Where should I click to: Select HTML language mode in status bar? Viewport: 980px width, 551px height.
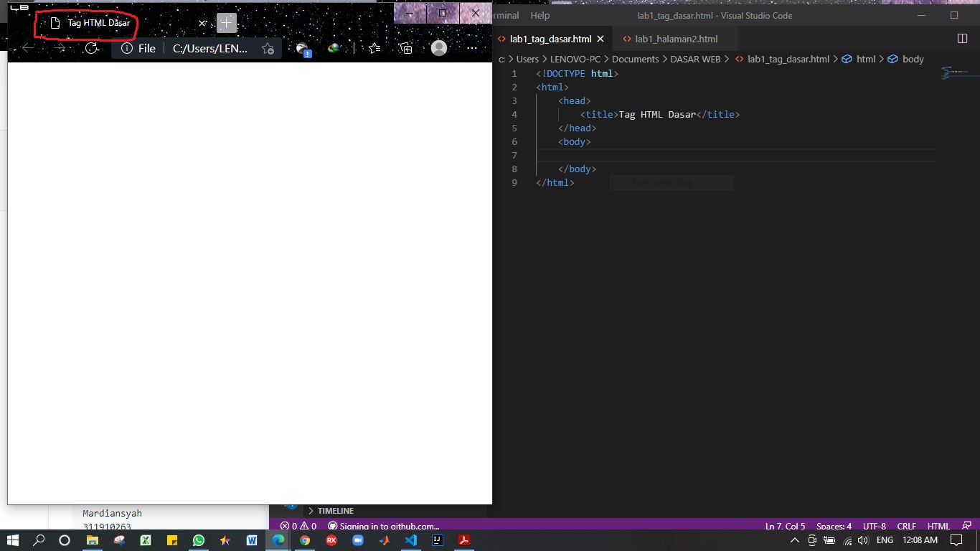point(938,526)
